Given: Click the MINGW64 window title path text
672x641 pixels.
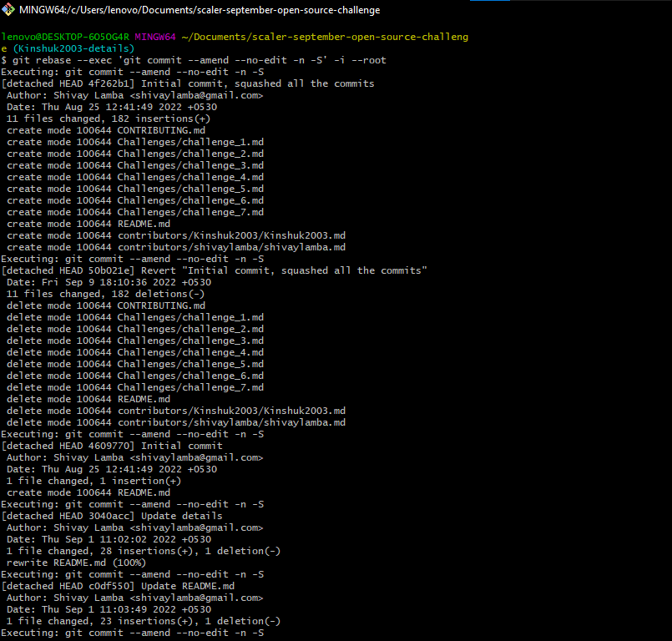Looking at the screenshot, I should pyautogui.click(x=200, y=10).
